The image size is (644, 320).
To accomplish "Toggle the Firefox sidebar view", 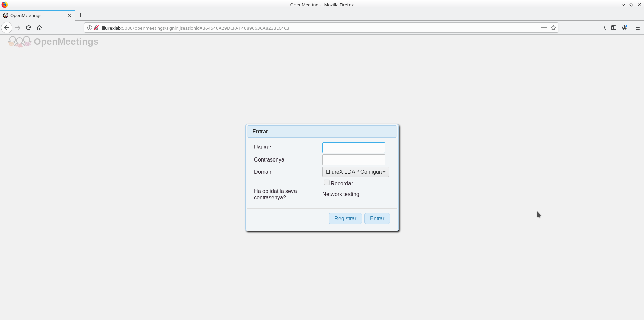I will [614, 28].
